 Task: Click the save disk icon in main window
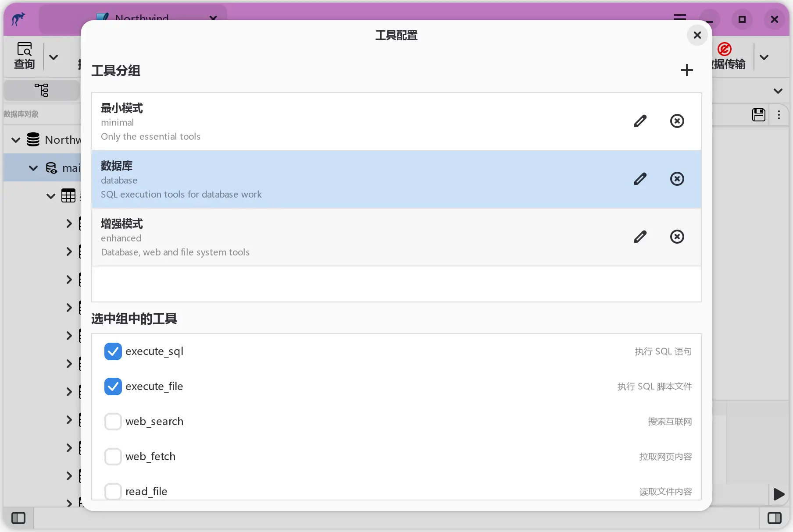pos(759,115)
